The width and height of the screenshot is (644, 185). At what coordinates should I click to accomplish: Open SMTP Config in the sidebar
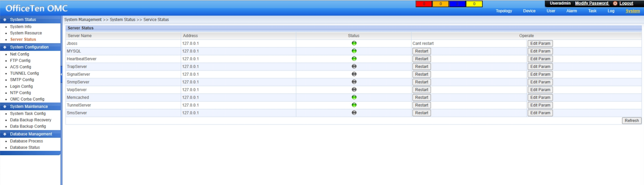click(x=22, y=80)
